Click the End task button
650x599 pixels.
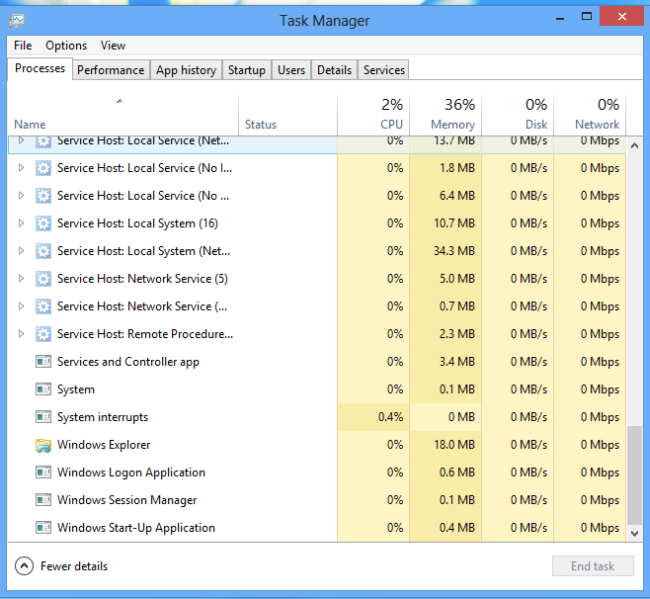pos(592,566)
